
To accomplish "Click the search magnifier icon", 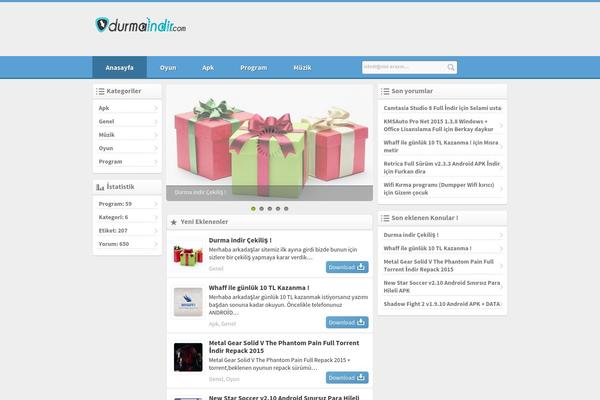I will [451, 67].
